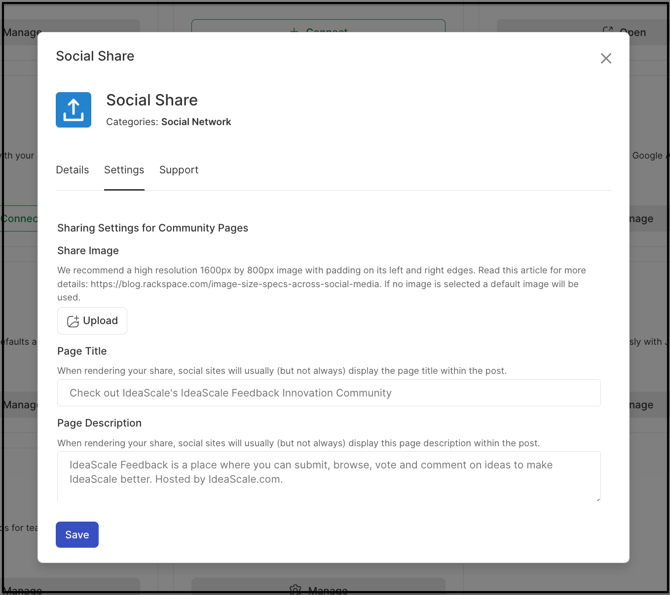
Task: Focus the Page Title input field
Action: tap(328, 393)
